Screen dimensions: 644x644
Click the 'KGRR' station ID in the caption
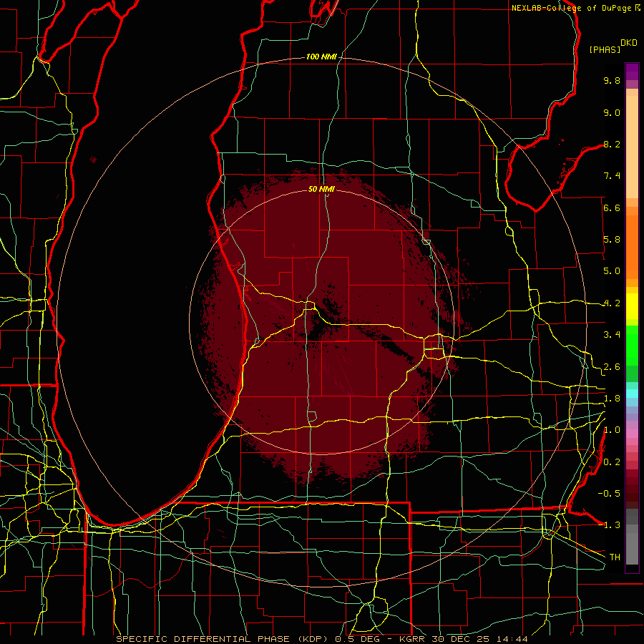pyautogui.click(x=413, y=639)
